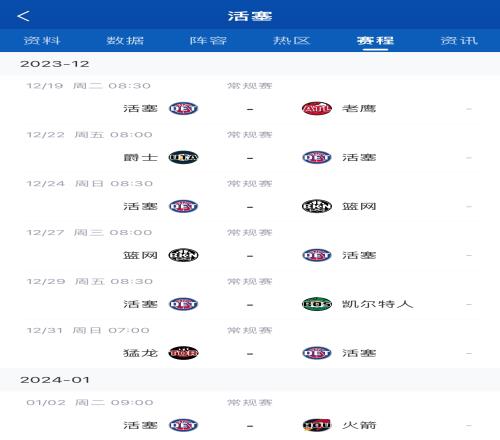Switch to the 数据 tab

125,41
